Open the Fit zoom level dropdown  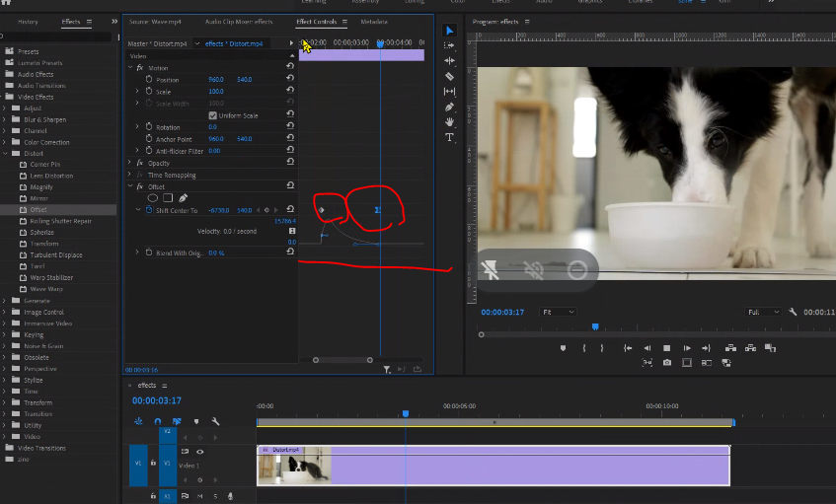558,312
